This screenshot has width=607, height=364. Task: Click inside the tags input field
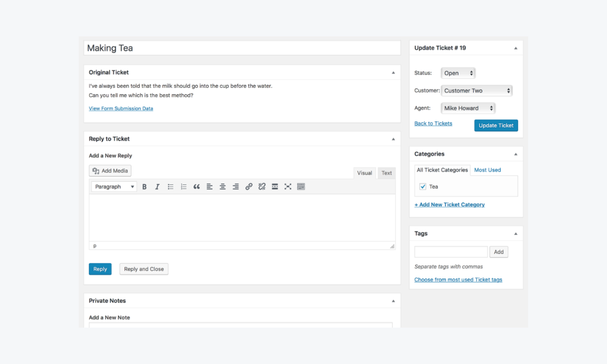[x=450, y=251]
